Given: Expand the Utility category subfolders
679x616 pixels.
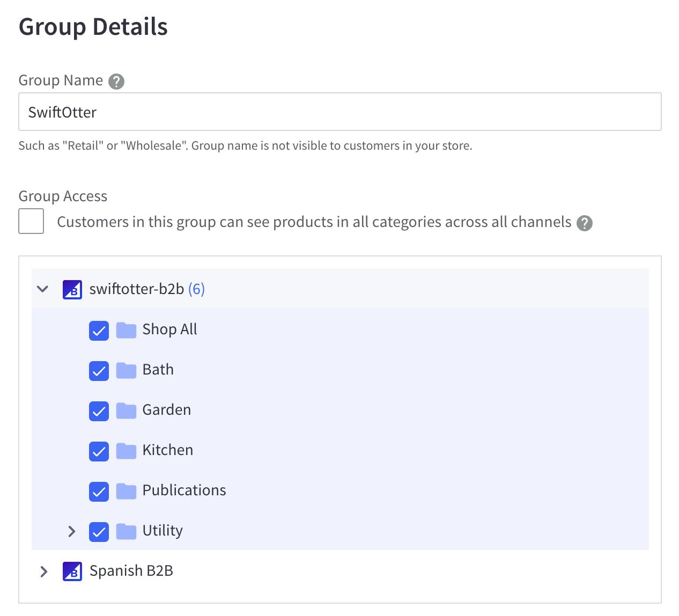Looking at the screenshot, I should pyautogui.click(x=72, y=531).
